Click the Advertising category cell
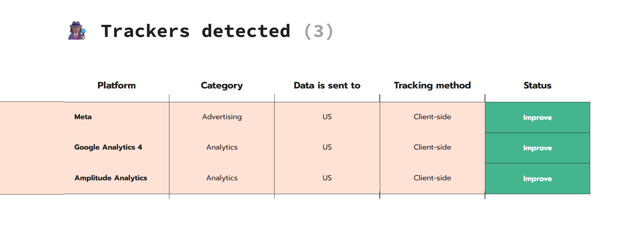 click(222, 117)
